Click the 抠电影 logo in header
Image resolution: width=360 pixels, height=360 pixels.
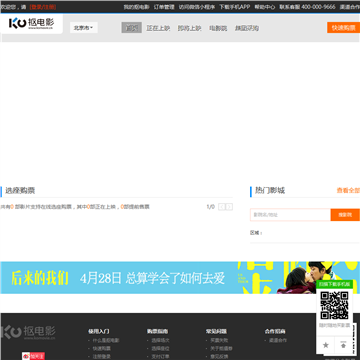pyautogui.click(x=31, y=23)
